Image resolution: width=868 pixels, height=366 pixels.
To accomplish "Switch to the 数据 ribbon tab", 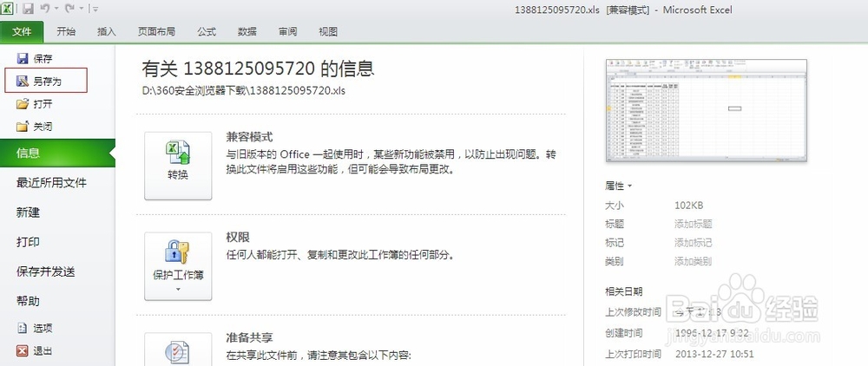I will [247, 31].
